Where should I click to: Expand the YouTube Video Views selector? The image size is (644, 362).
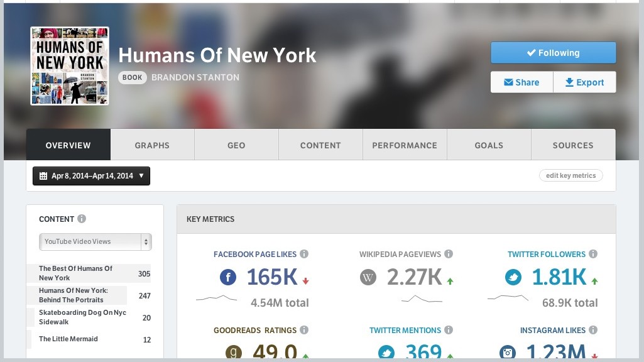pos(96,241)
